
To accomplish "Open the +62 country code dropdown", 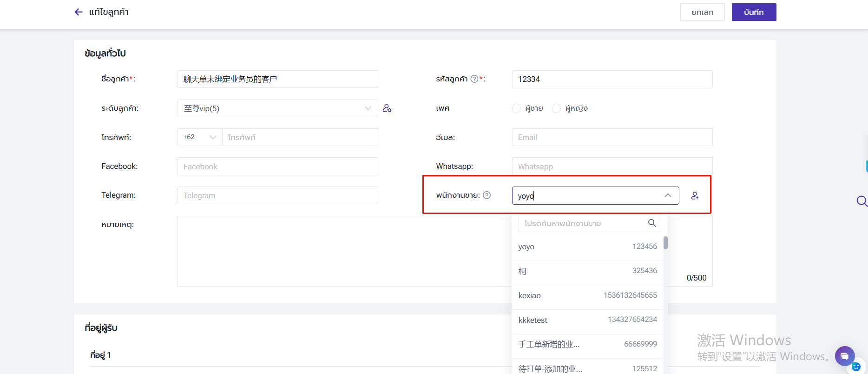I will (x=199, y=137).
